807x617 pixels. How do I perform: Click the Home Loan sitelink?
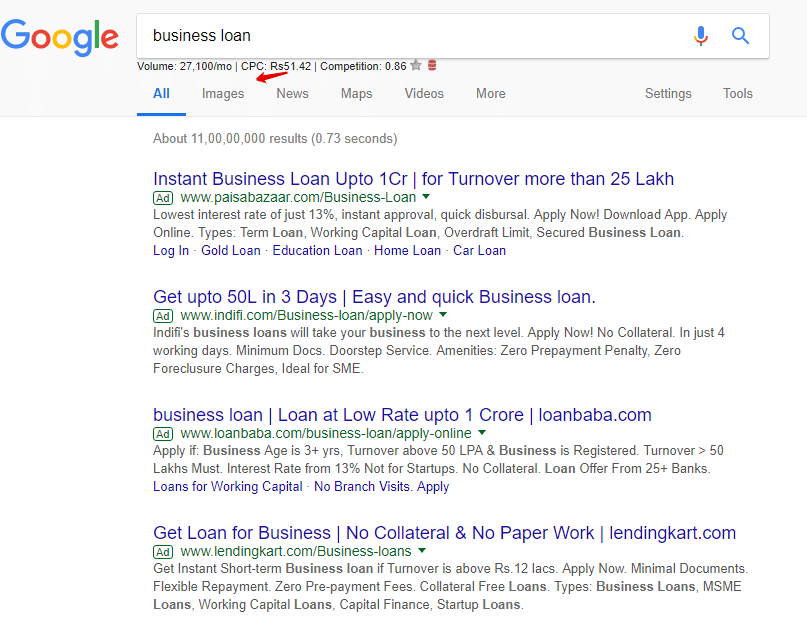(407, 251)
